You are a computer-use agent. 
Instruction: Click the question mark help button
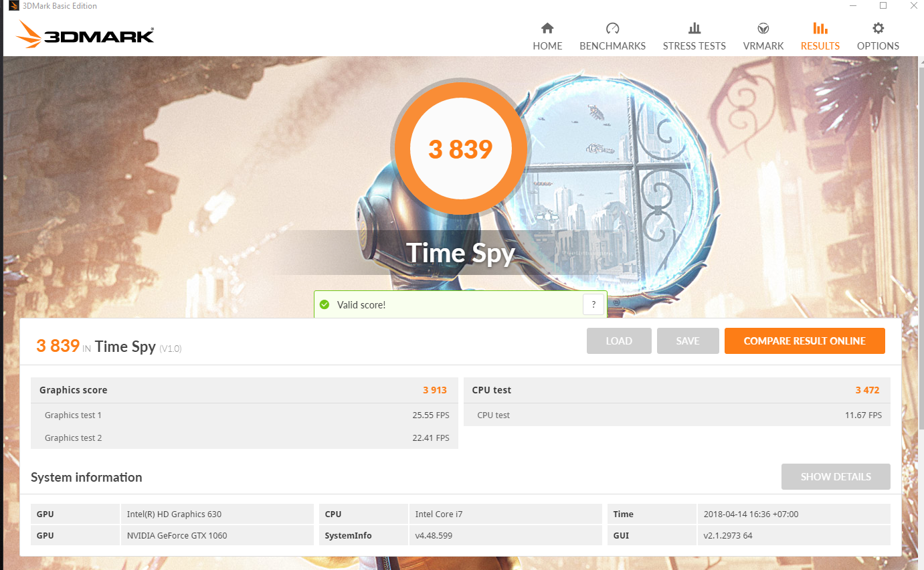click(593, 305)
